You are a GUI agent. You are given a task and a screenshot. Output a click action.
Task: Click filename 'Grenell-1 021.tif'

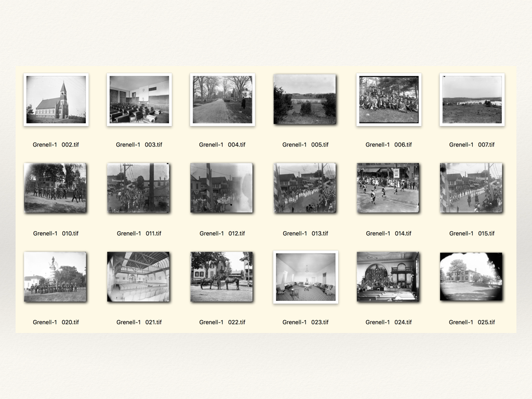tap(139, 322)
